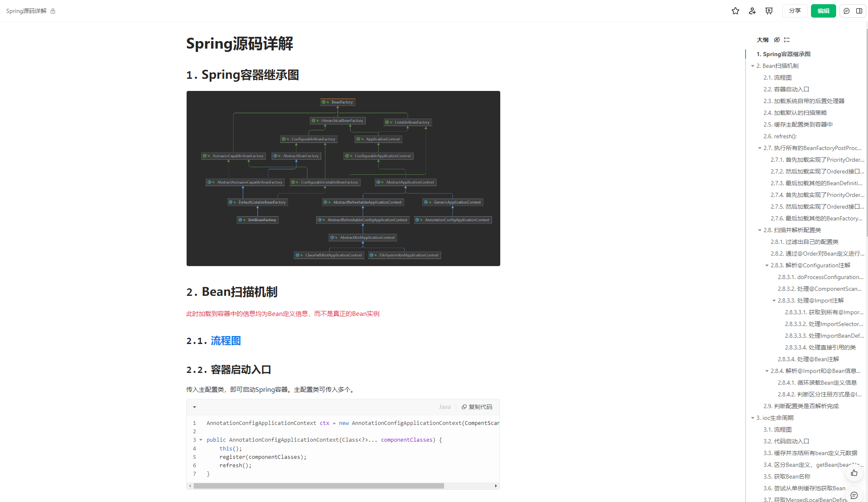
Task: Select outline 3.6 单例缓存池获取Bean
Action: (x=804, y=488)
